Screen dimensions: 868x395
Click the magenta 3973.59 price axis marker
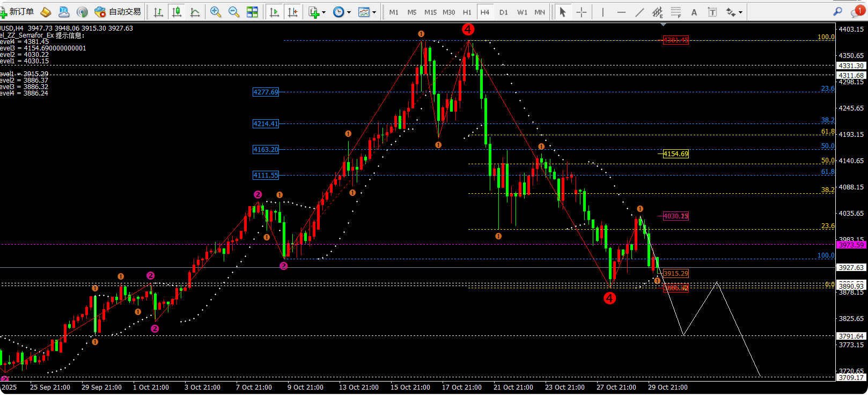(851, 245)
